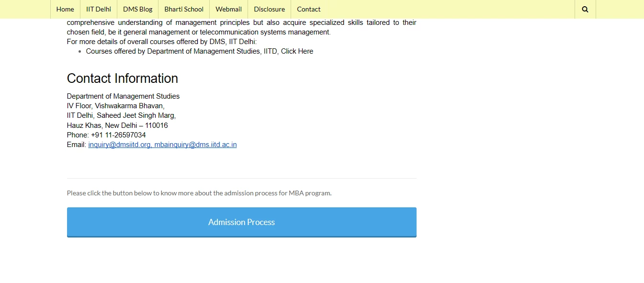This screenshot has height=283, width=644.
Task: Select the Contact item in the navigation
Action: [308, 9]
